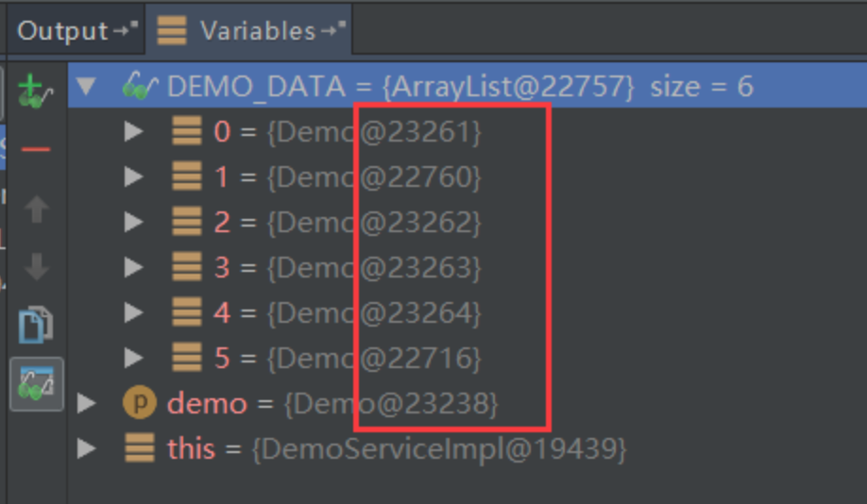Click the move watch up arrow
The width and height of the screenshot is (867, 504).
click(x=37, y=209)
